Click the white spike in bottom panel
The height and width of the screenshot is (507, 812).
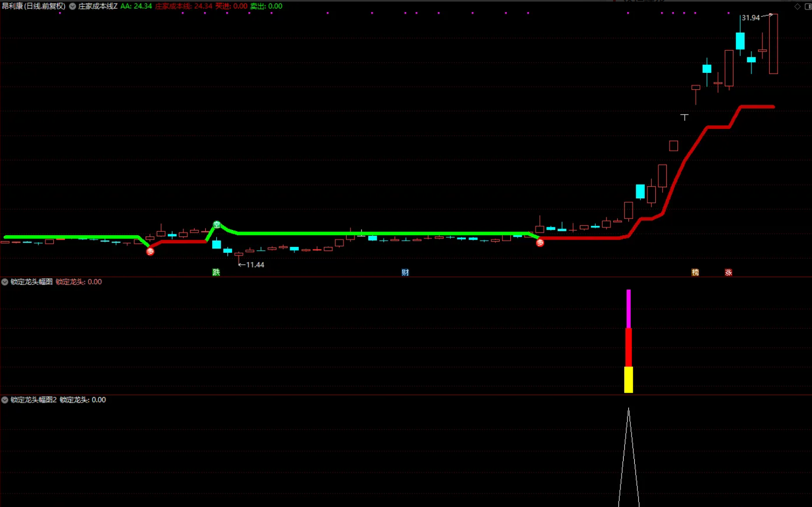[628, 459]
